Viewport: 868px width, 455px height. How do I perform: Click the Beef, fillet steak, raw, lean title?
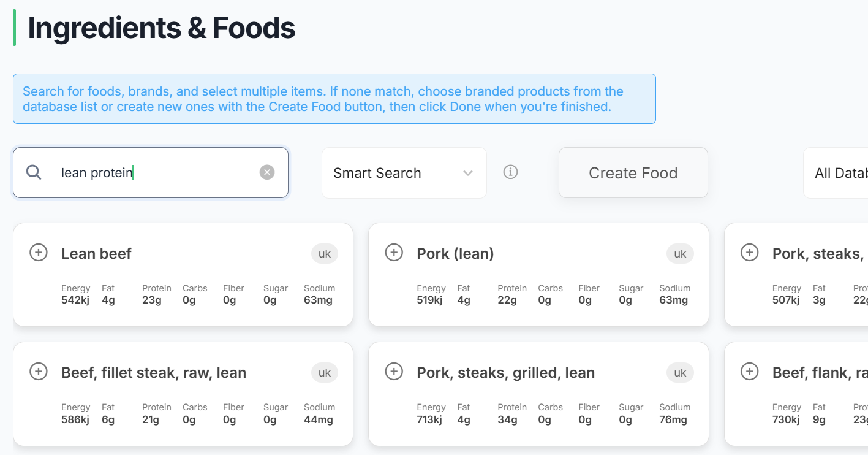point(154,373)
